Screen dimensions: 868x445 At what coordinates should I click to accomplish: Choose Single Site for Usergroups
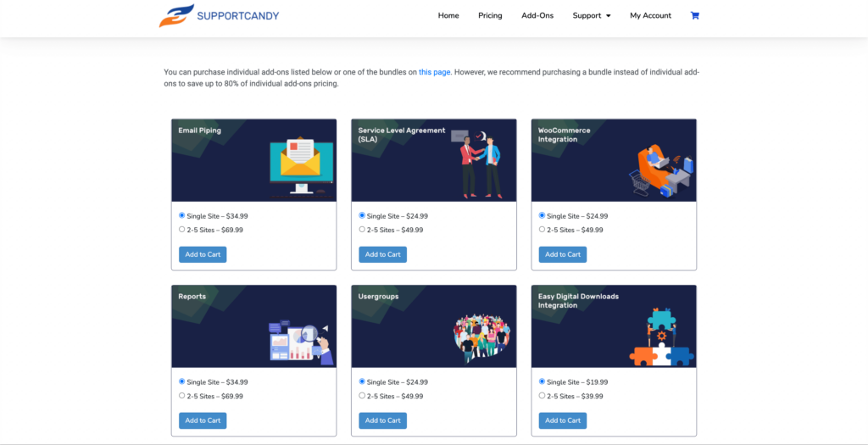pos(362,381)
